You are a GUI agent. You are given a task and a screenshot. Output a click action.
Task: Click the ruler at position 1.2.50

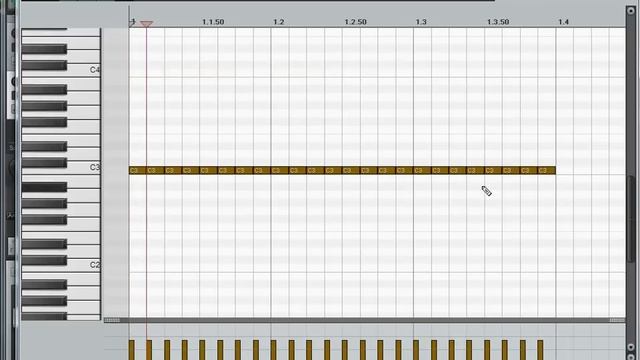[x=356, y=22]
